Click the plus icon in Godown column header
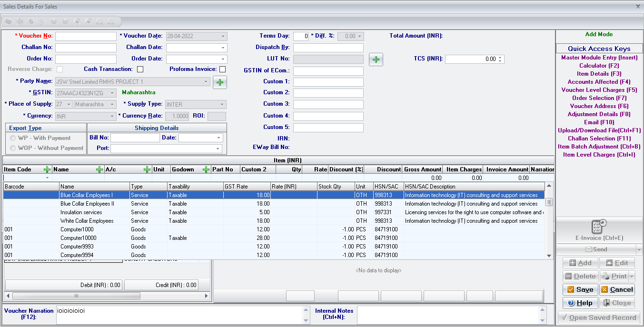644x327 pixels. (206, 169)
